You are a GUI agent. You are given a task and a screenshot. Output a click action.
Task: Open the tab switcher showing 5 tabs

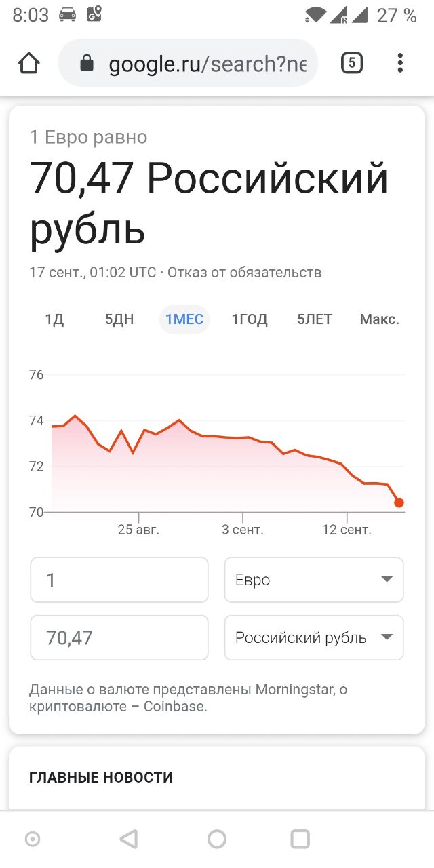351,63
